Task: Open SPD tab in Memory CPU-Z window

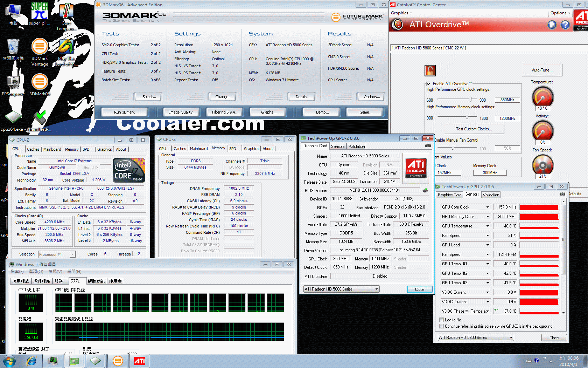Action: (x=233, y=149)
